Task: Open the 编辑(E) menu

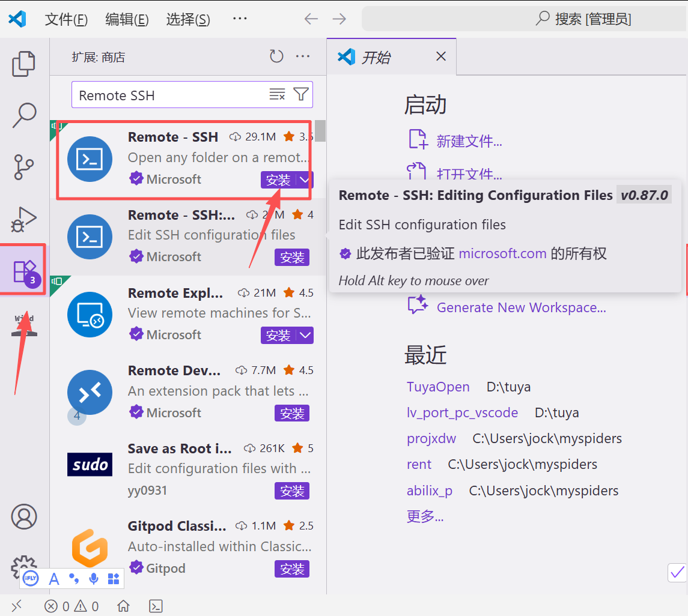Action: 127,19
